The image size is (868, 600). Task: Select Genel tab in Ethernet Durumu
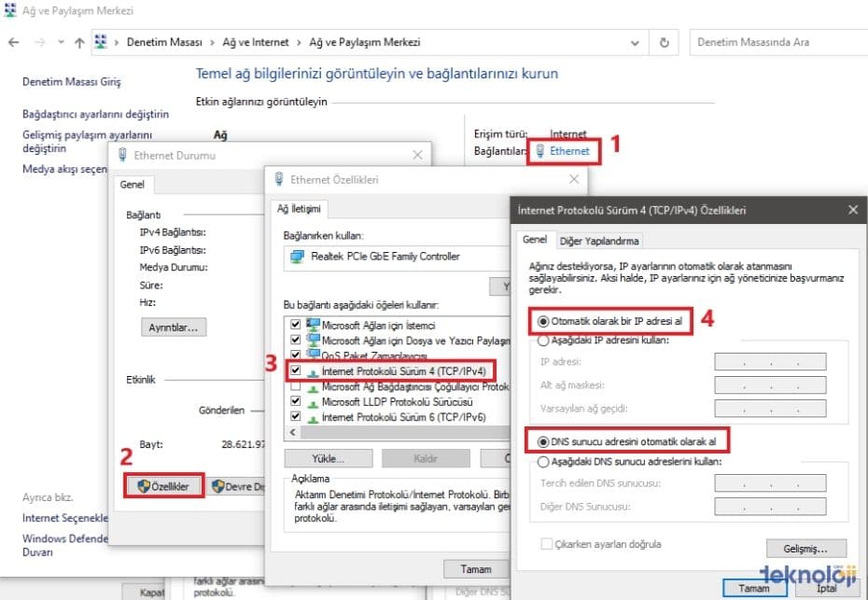click(x=132, y=185)
